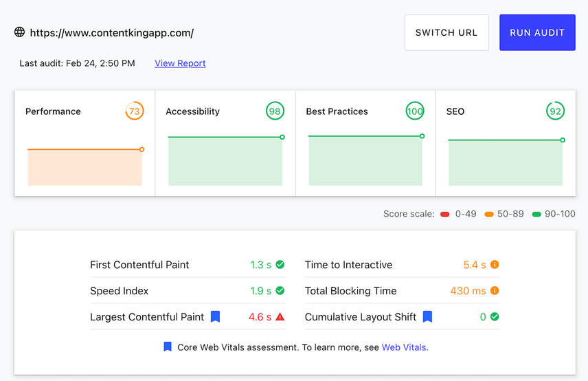
Task: Click the Performance card title
Action: (54, 111)
